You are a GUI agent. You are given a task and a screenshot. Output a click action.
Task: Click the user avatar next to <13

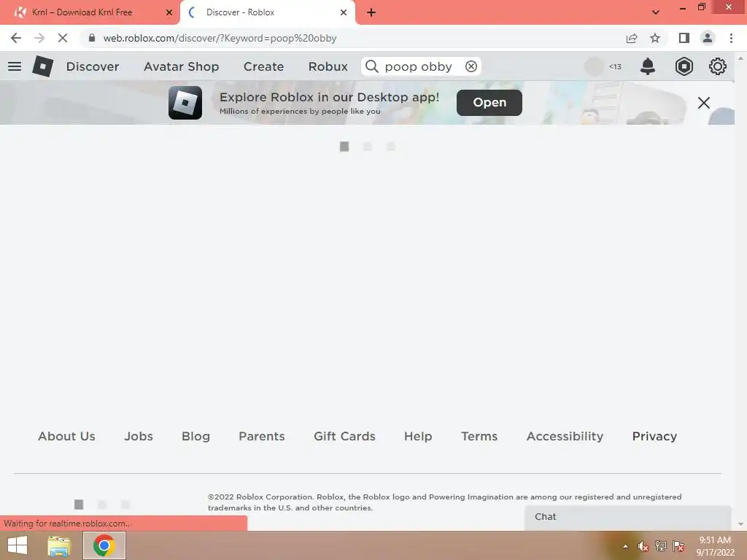click(594, 66)
